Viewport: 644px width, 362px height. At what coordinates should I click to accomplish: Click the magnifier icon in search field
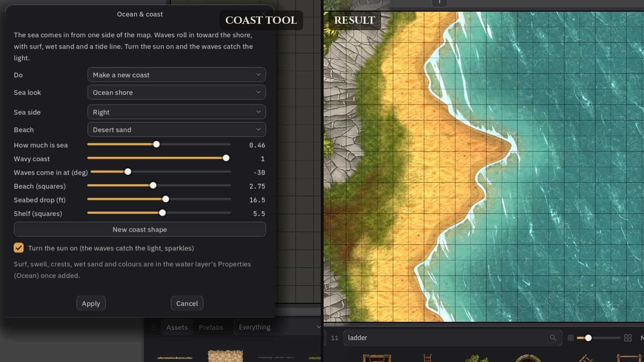553,337
